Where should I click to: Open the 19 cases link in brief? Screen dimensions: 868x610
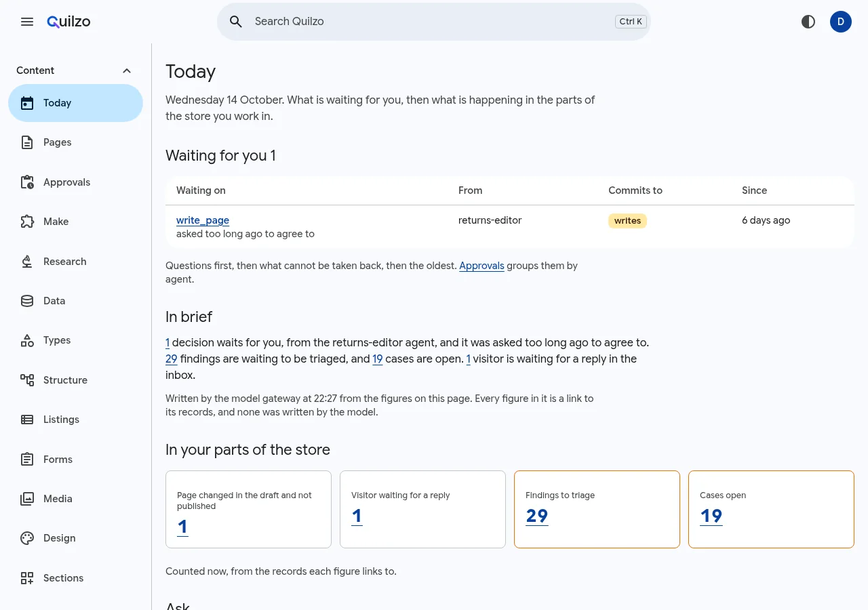(x=378, y=359)
